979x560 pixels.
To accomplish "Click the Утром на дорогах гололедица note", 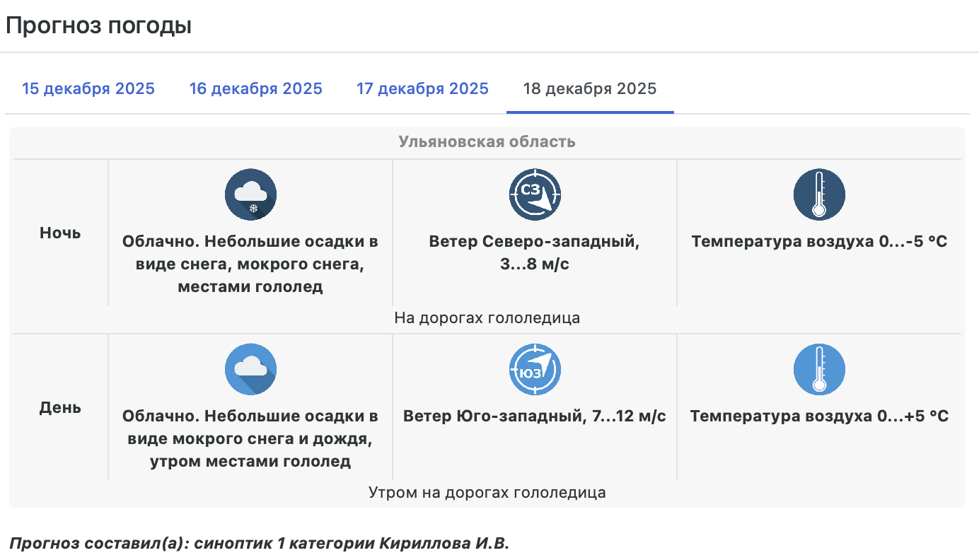I will pyautogui.click(x=487, y=492).
